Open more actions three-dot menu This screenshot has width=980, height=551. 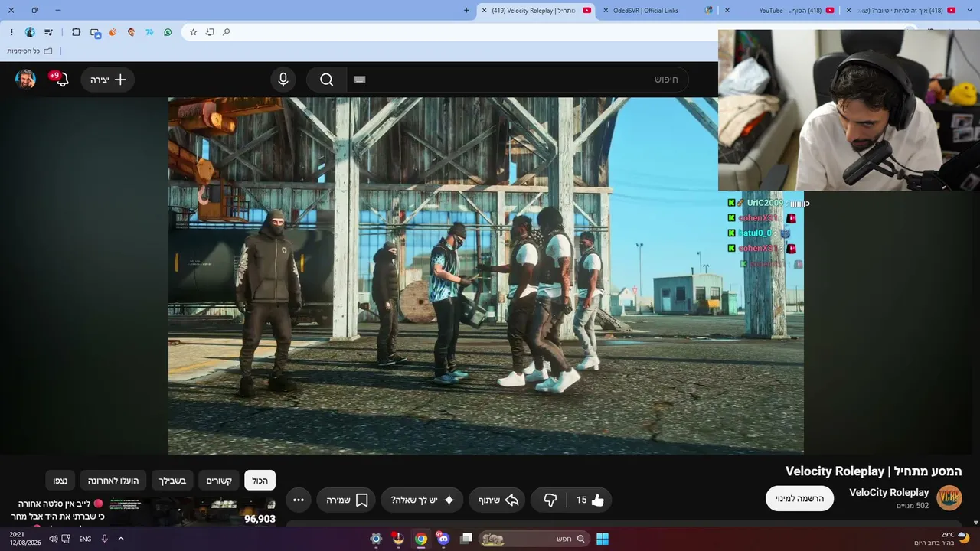pos(299,500)
